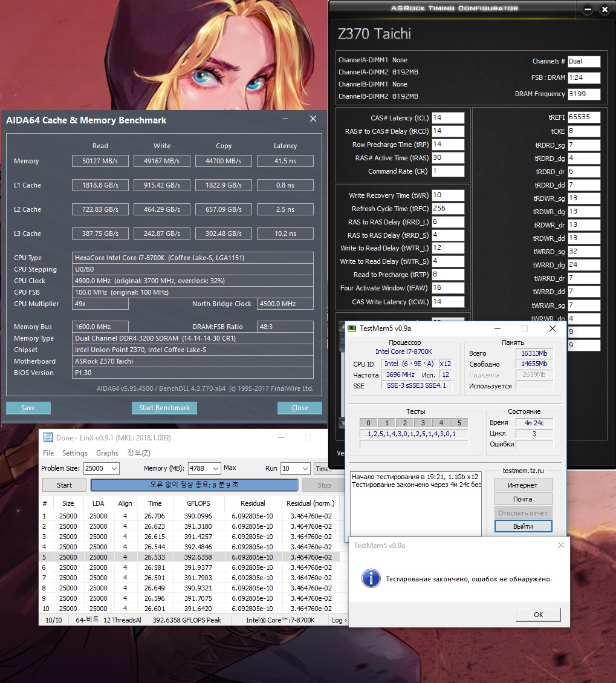Click the Max label beside Memory
The width and height of the screenshot is (616, 683).
click(230, 468)
